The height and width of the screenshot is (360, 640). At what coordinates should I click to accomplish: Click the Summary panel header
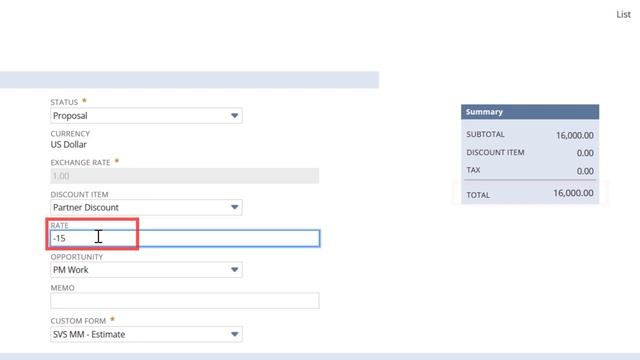coord(530,112)
